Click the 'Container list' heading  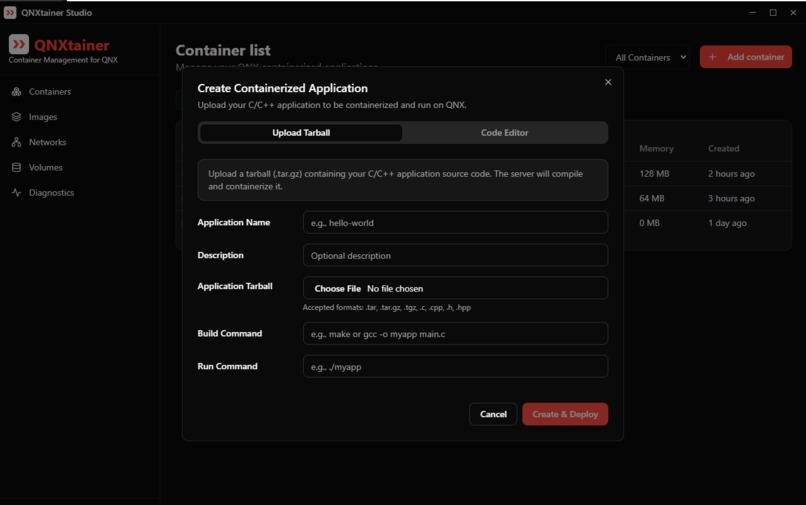point(223,50)
